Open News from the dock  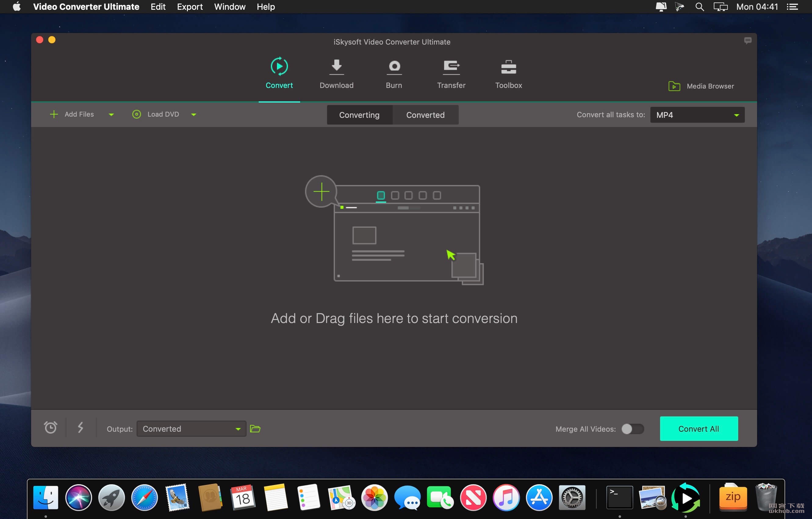(x=473, y=497)
